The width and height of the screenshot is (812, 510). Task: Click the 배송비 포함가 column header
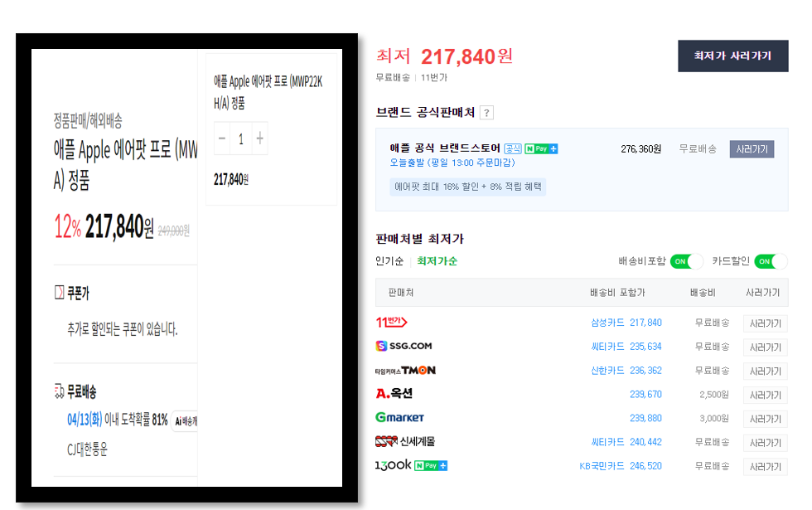(x=617, y=292)
